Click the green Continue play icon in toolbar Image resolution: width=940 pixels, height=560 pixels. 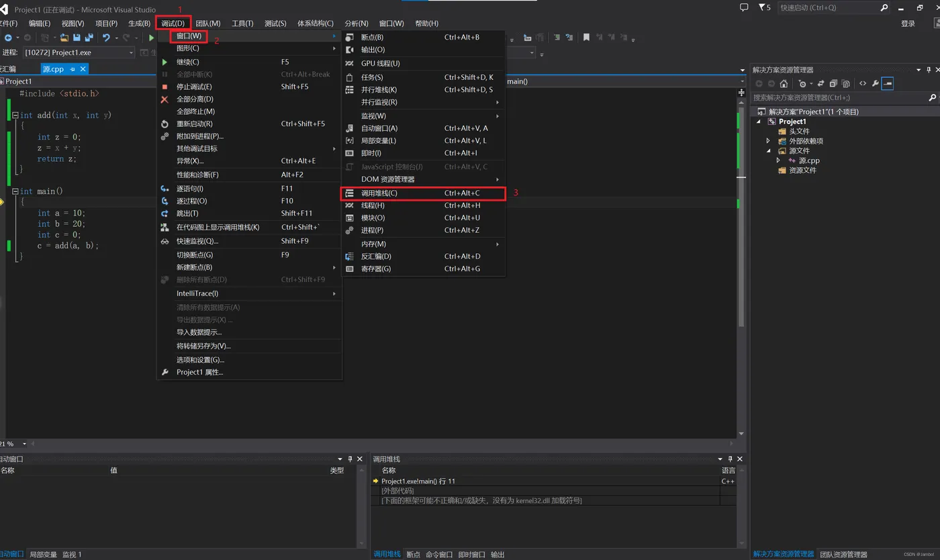(x=152, y=38)
